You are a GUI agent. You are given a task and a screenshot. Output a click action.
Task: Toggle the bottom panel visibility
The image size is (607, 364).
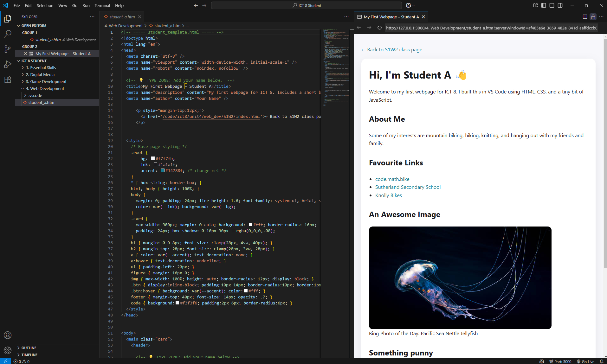[x=552, y=5]
